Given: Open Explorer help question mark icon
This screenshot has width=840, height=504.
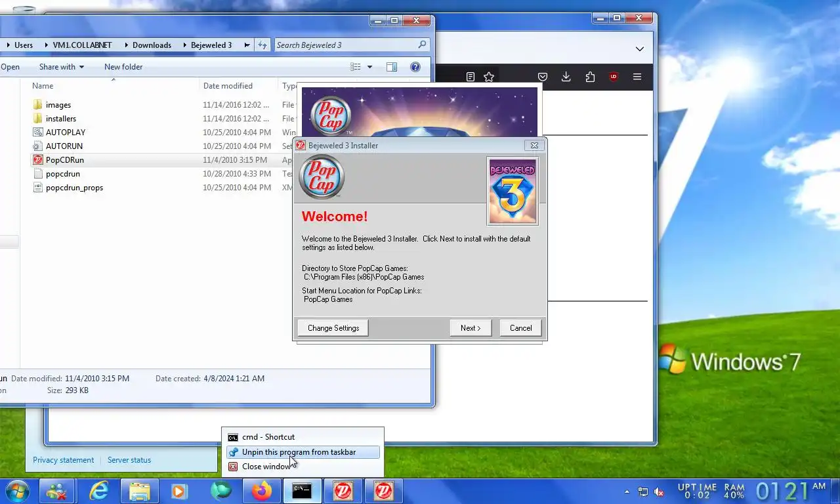Looking at the screenshot, I should (x=415, y=67).
